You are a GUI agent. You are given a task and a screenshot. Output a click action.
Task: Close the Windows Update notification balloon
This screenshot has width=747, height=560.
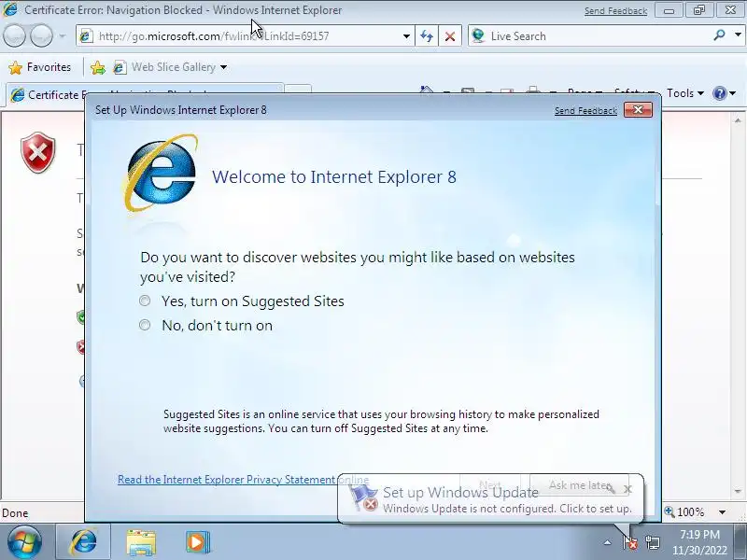click(627, 488)
